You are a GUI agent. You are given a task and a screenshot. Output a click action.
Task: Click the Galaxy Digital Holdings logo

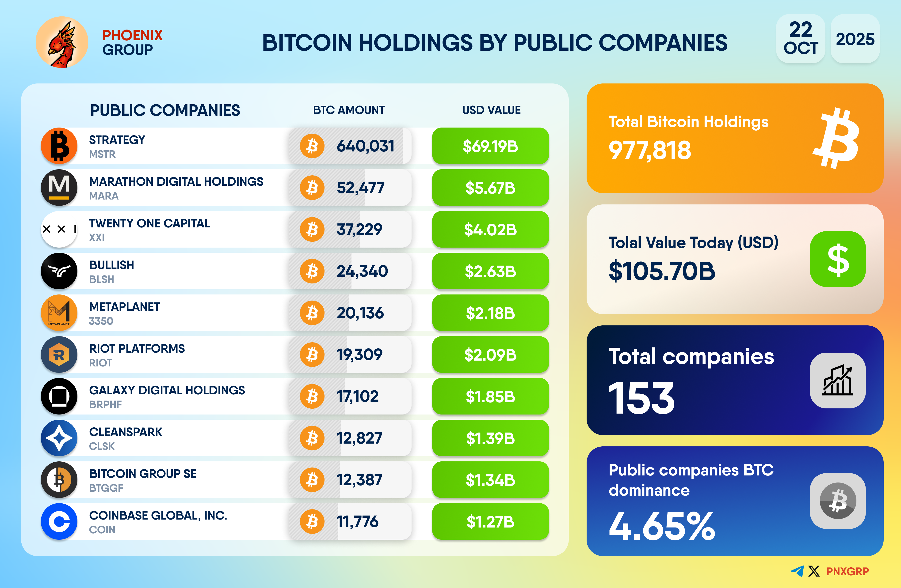pos(59,396)
